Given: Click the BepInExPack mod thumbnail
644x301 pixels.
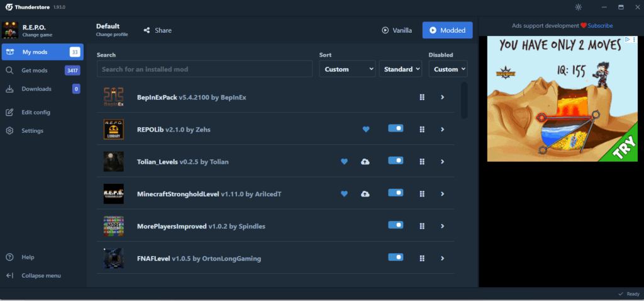Looking at the screenshot, I should [x=114, y=97].
